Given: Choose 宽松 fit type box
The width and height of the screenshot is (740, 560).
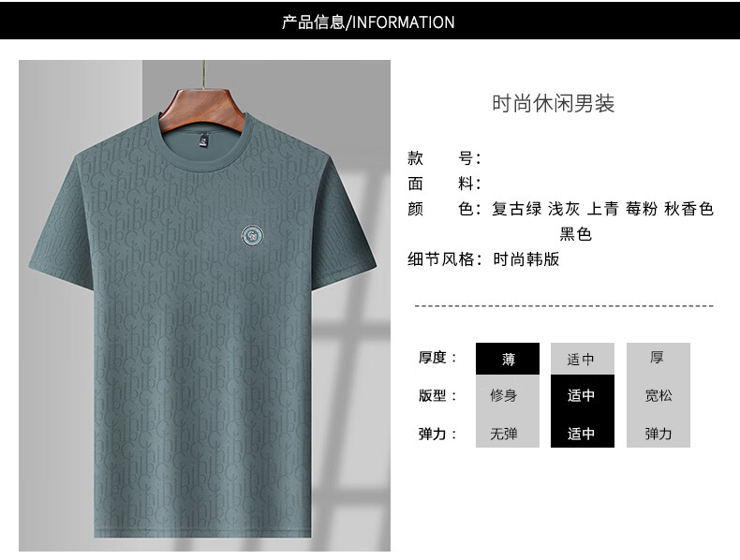Looking at the screenshot, I should pos(658,395).
